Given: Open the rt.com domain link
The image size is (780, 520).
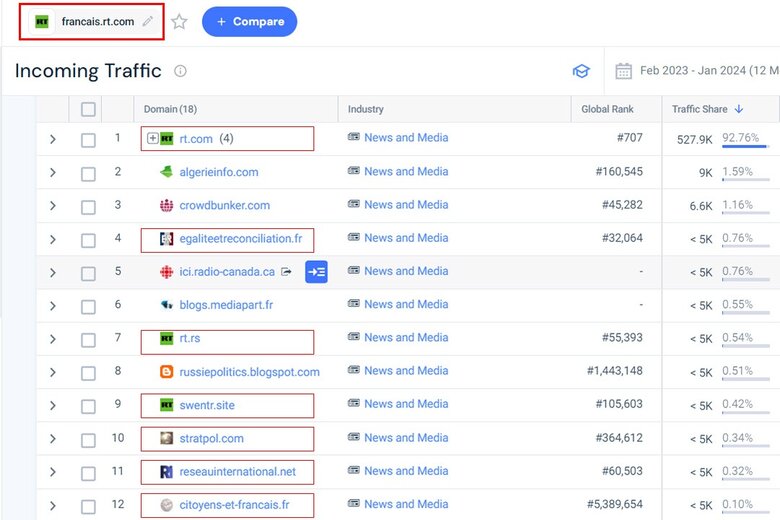Looking at the screenshot, I should tap(196, 139).
